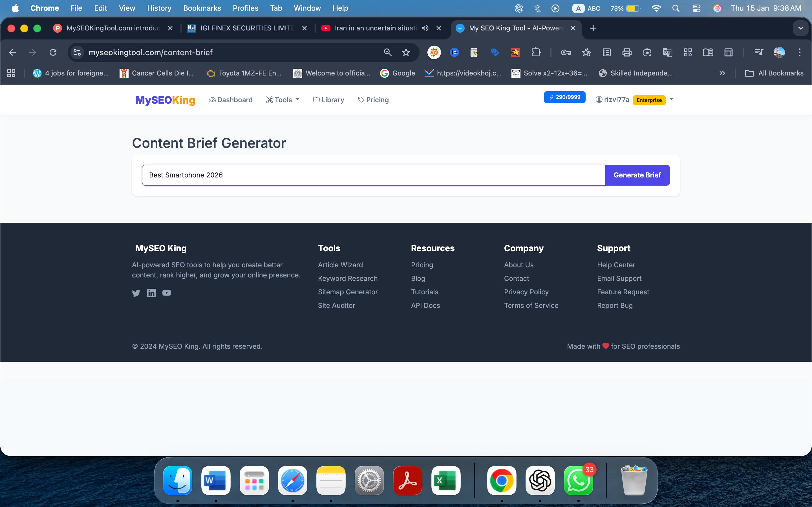
Task: Reload the current page
Action: 53,52
